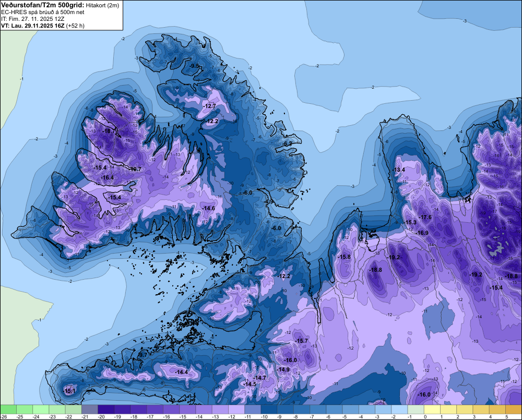Screen dimensions: 522x420
Task: Click the -14.9 temperature value on the map
Action: pos(283,369)
